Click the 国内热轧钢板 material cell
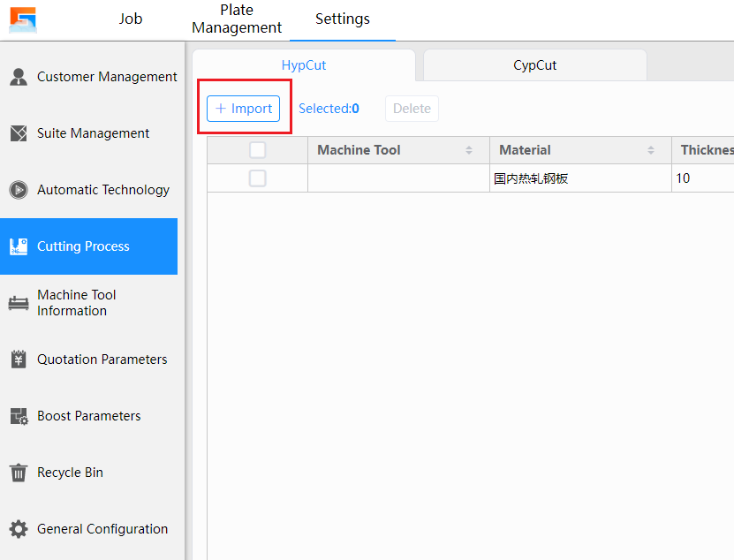 580,178
